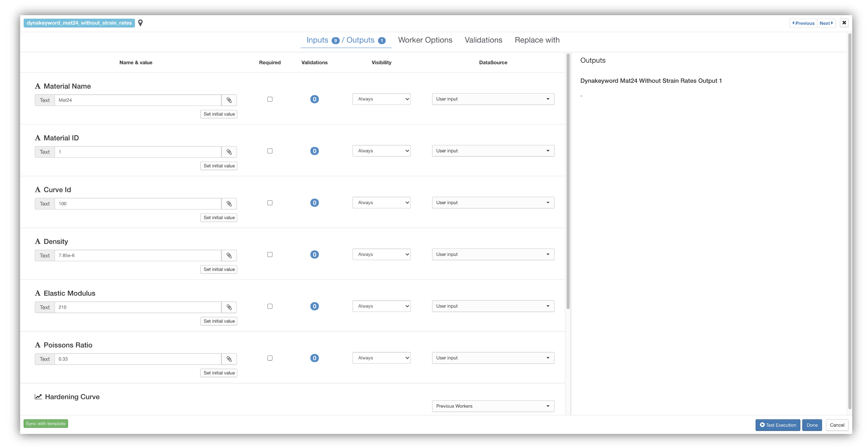Open validations badge for Curve Id
Screen dimensions: 868x448
point(314,203)
